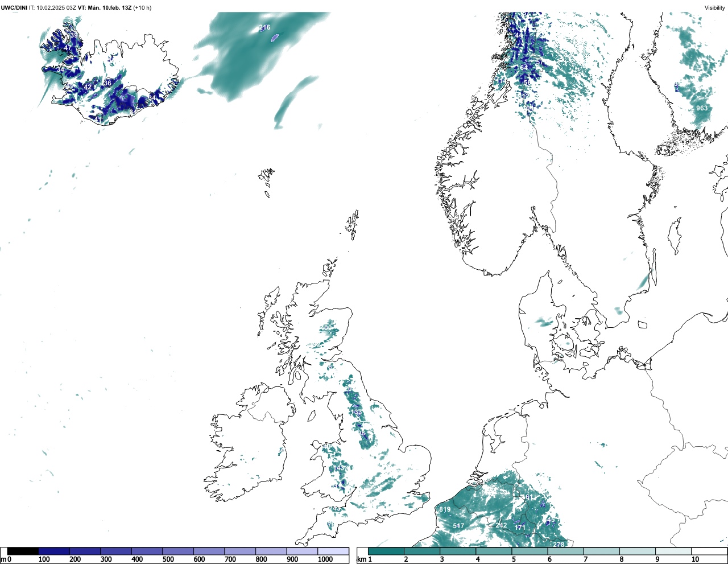Click the 7–8 km legend swatch

tap(602, 551)
